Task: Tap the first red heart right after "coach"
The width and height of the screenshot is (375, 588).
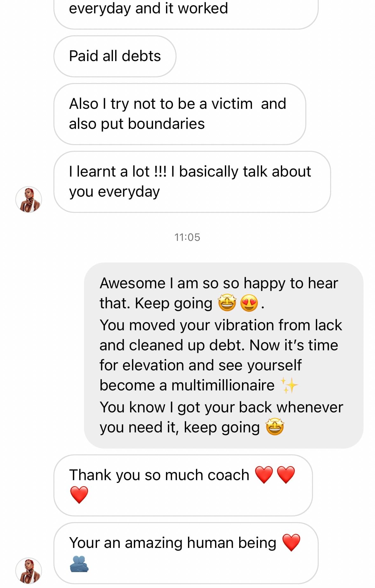Action: coord(264,475)
